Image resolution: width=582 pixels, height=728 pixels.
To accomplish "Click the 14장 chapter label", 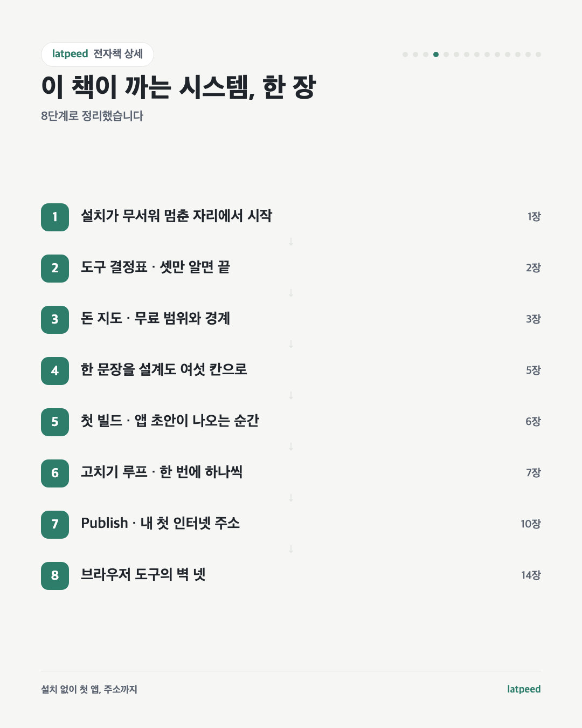I will point(531,575).
